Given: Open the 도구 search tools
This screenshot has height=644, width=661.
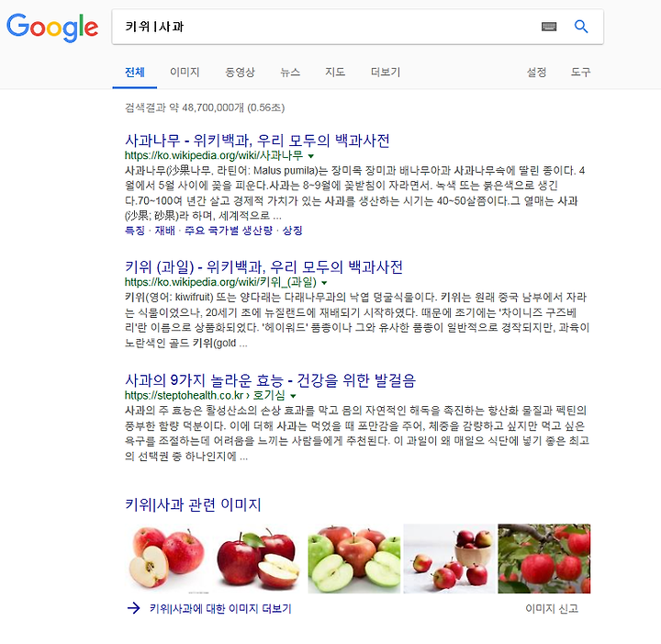Looking at the screenshot, I should pyautogui.click(x=580, y=73).
